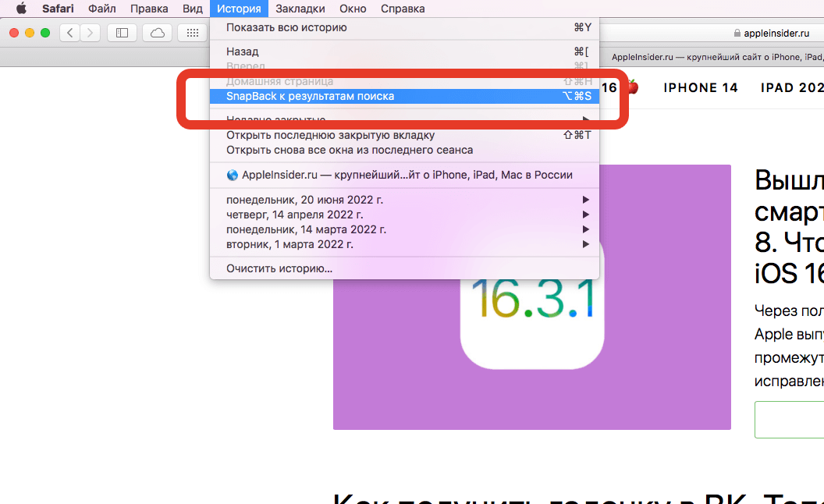Image resolution: width=824 pixels, height=504 pixels.
Task: Expand понедельник, 20 июня 2022 г. submenu
Action: point(404,200)
